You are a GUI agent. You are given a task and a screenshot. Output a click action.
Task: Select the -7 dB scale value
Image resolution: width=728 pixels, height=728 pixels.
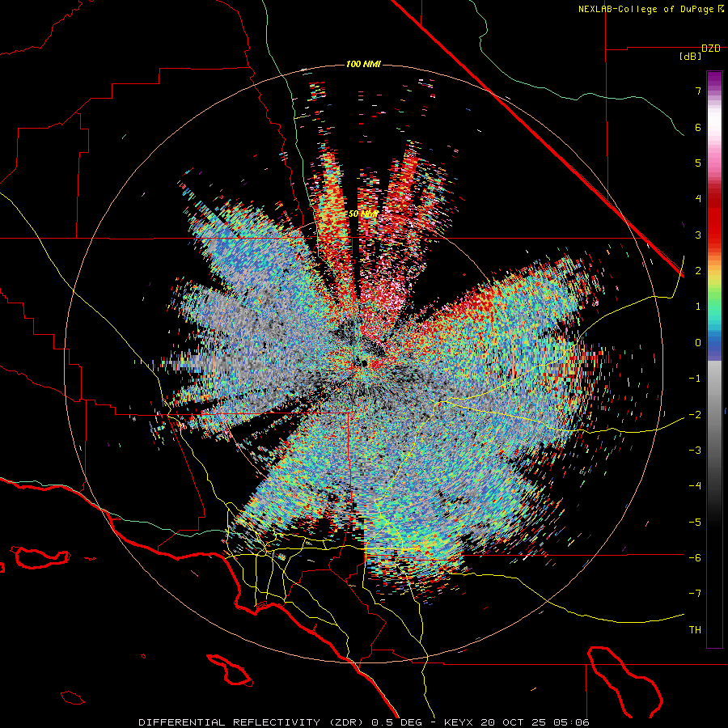(x=695, y=594)
